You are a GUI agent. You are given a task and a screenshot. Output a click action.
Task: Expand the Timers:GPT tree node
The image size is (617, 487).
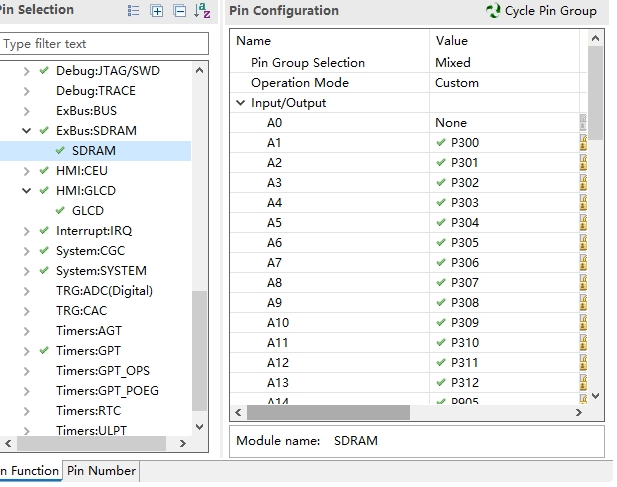[x=26, y=351]
